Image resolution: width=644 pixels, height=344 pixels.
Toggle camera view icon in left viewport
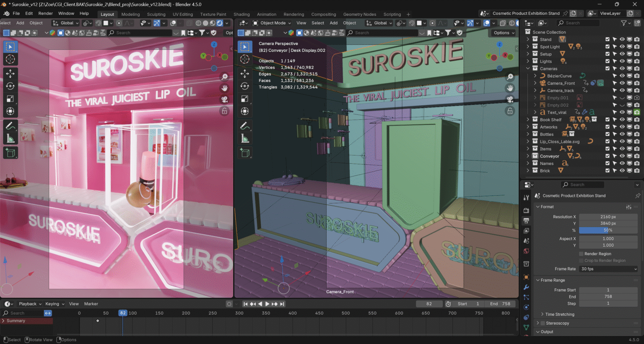[x=225, y=99]
